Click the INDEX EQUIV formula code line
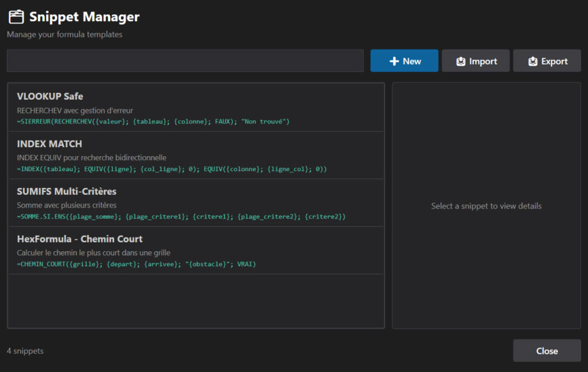This screenshot has height=372, width=588. [172, 169]
